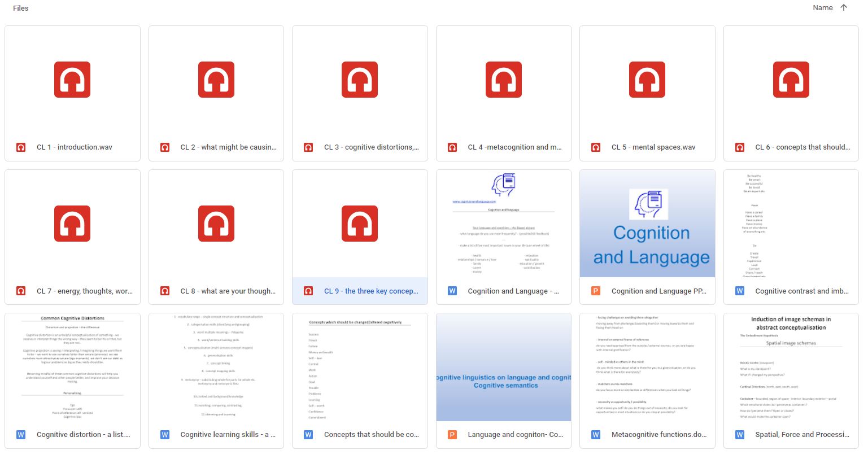
Task: Select the large headphone icon for CL 8 file
Action: click(216, 224)
